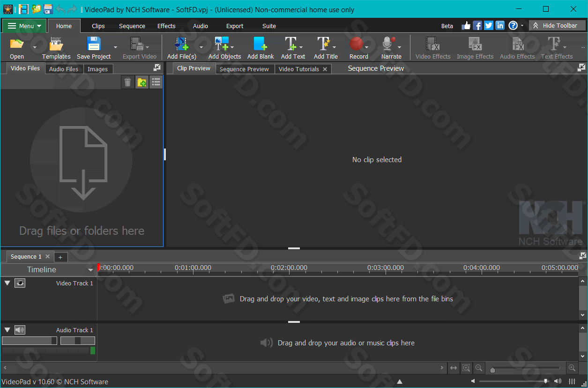588x388 pixels.
Task: Adjust the timeline zoom slider
Action: (525, 369)
